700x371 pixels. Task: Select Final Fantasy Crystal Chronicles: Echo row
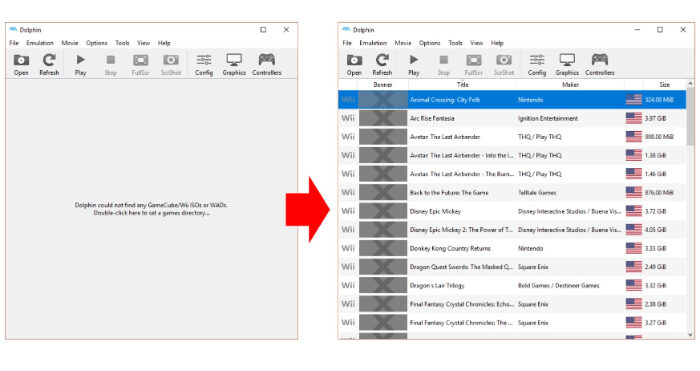tap(512, 304)
